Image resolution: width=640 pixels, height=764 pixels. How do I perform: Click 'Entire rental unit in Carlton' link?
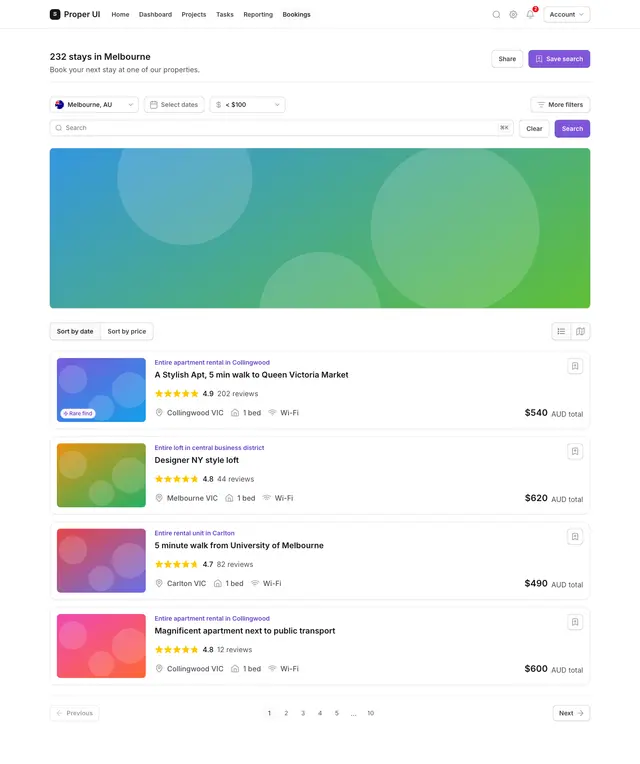194,533
